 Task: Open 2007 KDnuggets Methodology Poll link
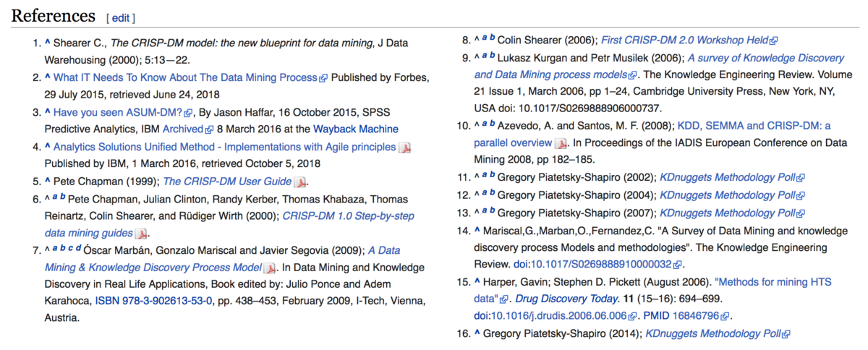728,213
